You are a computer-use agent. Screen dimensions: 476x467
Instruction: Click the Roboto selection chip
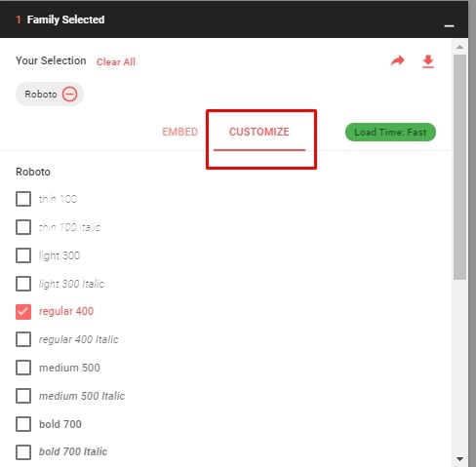click(x=50, y=95)
